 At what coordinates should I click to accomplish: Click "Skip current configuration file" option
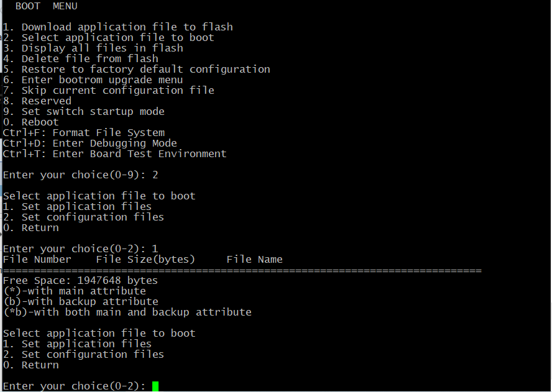tap(109, 90)
